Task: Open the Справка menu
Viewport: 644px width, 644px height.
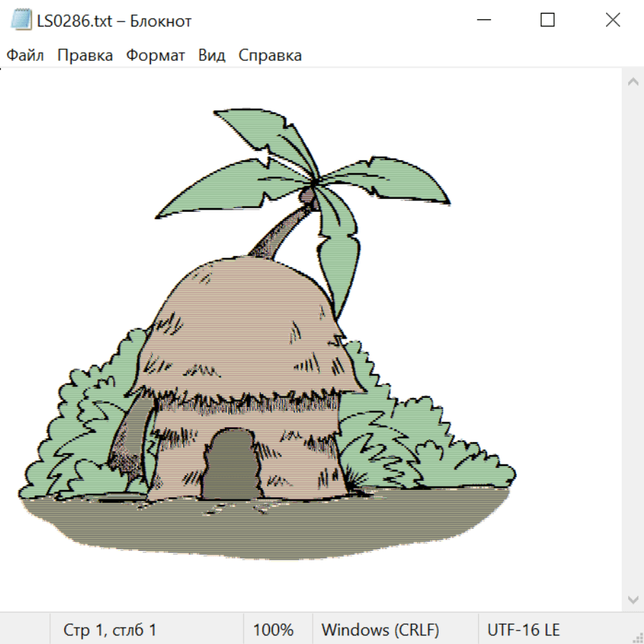Action: tap(270, 56)
